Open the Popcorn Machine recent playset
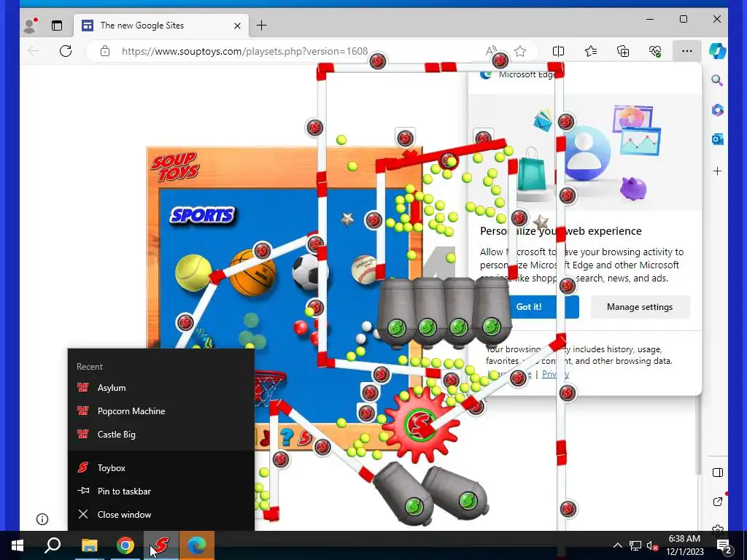The height and width of the screenshot is (560, 747). point(161,411)
